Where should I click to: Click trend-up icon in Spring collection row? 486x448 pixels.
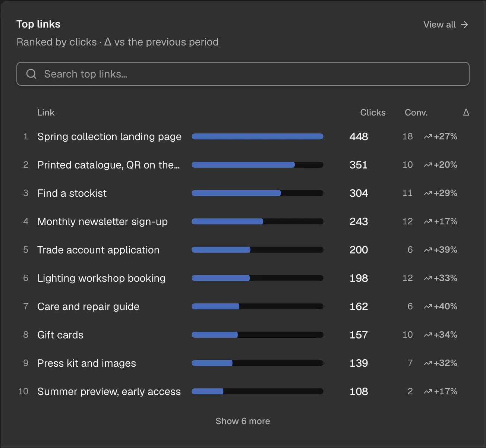[x=428, y=137]
